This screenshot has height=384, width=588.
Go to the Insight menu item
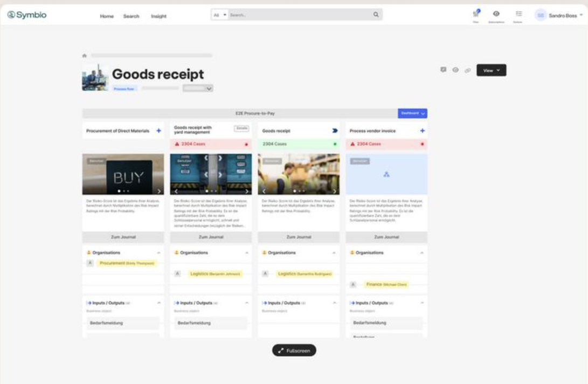click(x=158, y=16)
